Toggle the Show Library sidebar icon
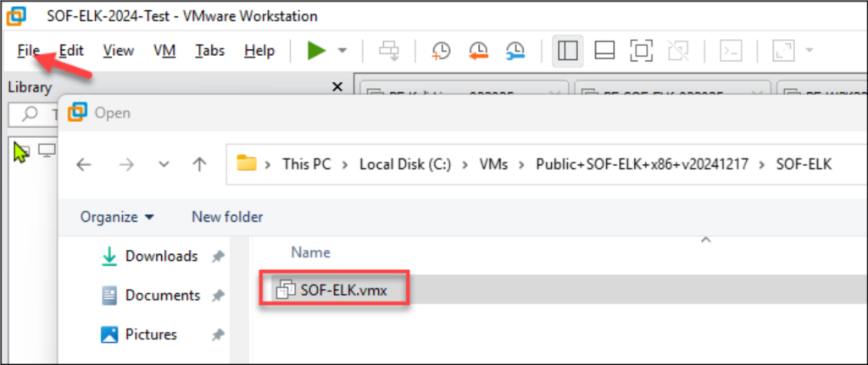 567,51
